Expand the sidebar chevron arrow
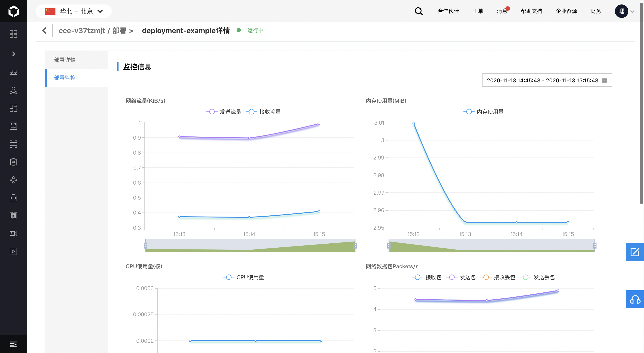 [x=13, y=54]
